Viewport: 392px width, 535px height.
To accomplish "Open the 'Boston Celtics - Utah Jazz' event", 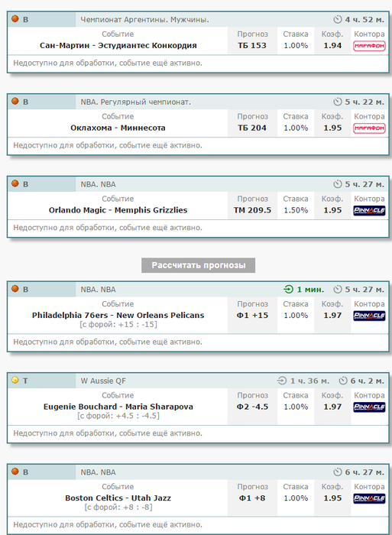I will [118, 498].
